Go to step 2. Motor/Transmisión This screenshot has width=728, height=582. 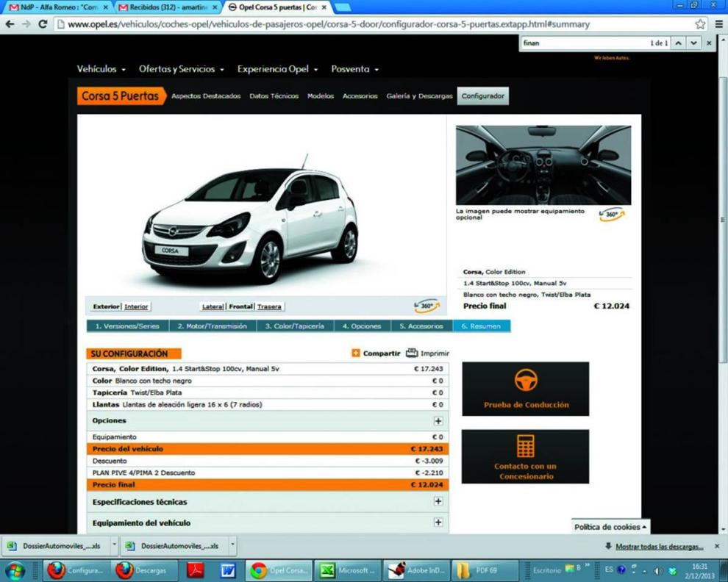coord(213,326)
